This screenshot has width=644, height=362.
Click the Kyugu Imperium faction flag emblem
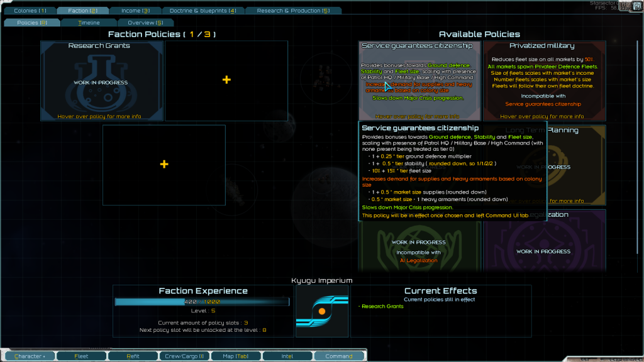click(321, 310)
